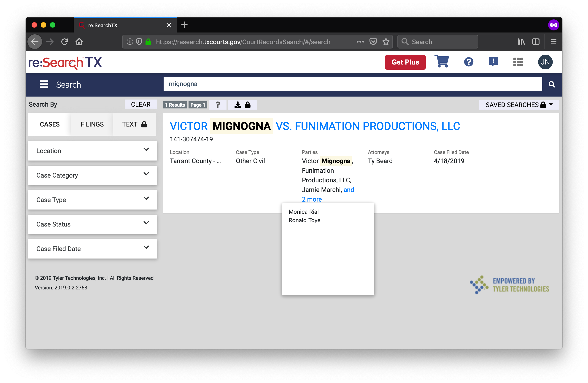Switch to the locked Text tab

click(x=135, y=124)
